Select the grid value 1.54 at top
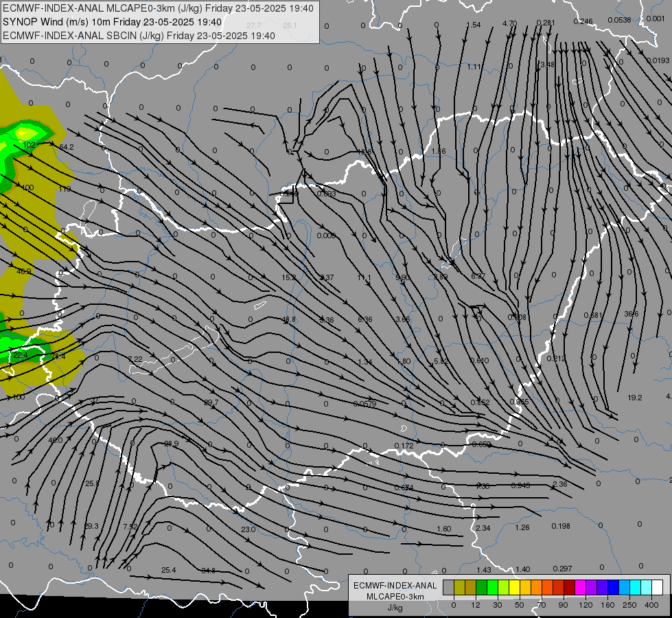 coord(474,25)
